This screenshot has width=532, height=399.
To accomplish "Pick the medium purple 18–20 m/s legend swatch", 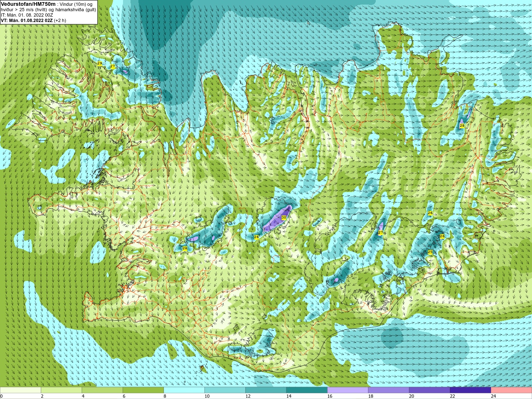I will 389,390.
